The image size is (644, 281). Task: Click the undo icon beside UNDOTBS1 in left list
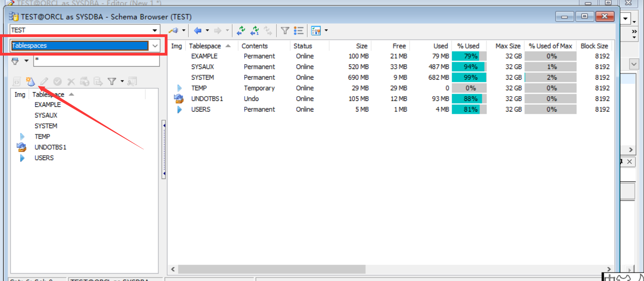click(x=21, y=147)
